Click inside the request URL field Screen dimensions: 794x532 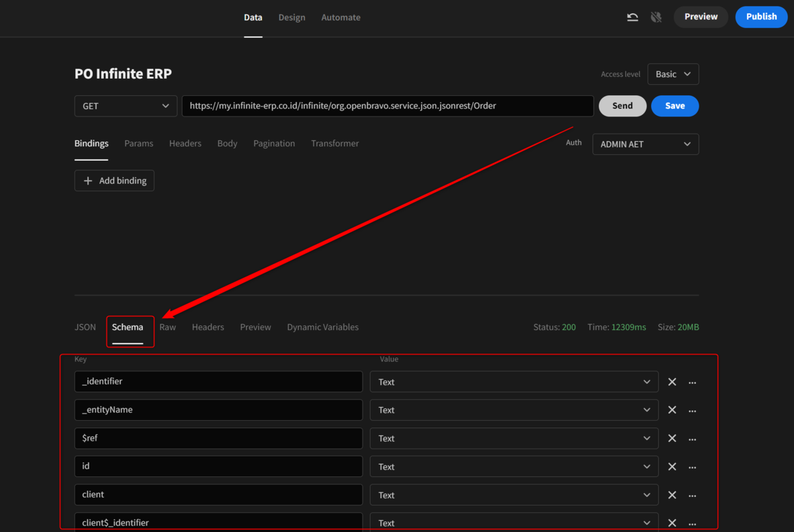click(388, 106)
